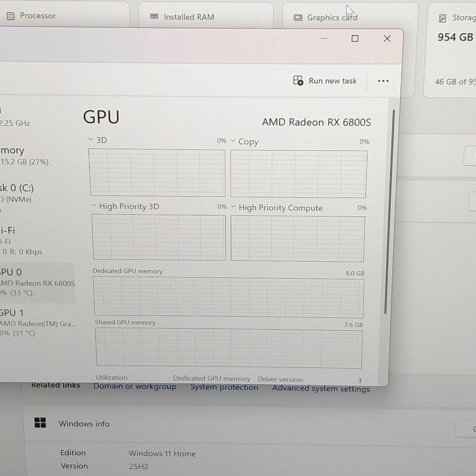The width and height of the screenshot is (476, 476).
Task: Select GPU 0 AMD Radeon RX 6800S
Action: (x=37, y=283)
